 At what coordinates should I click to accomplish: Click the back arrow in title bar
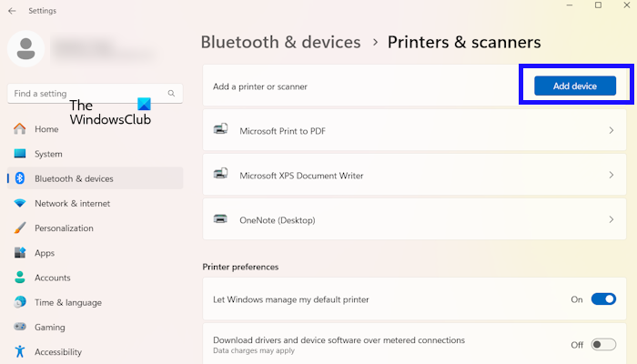12,11
